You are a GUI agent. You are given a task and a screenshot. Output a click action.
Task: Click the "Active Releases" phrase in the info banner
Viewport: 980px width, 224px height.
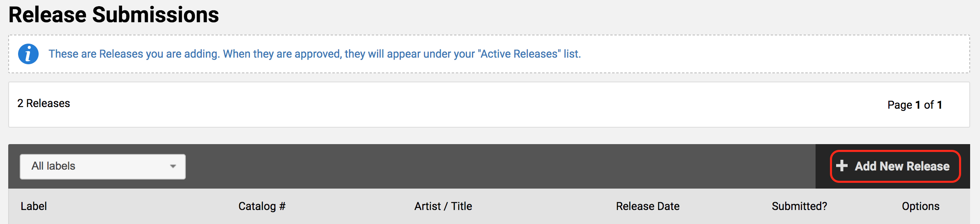click(x=519, y=54)
